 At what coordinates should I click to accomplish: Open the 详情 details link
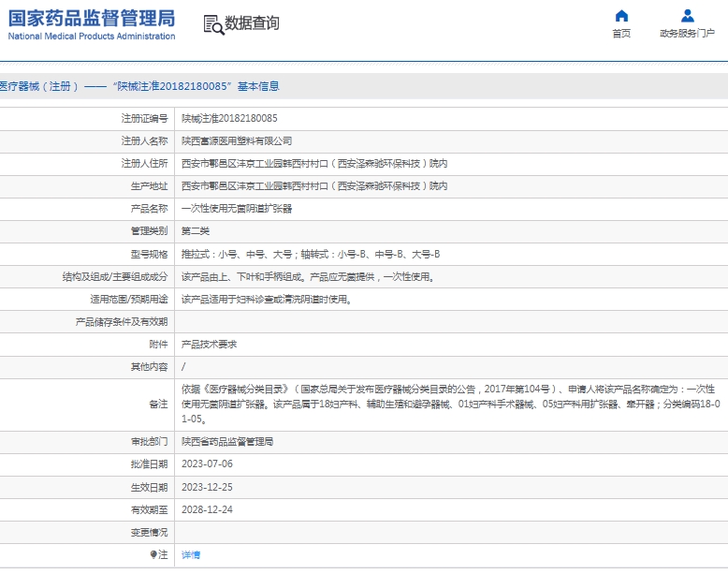[191, 554]
